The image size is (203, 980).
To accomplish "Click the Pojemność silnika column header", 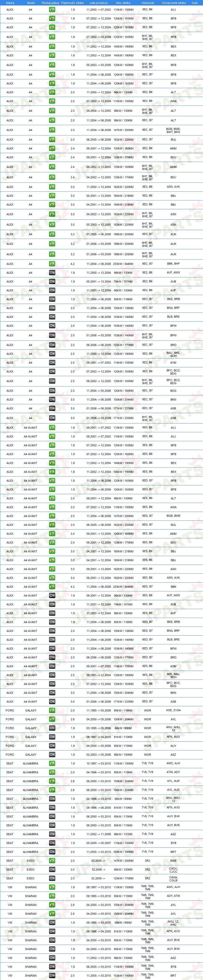I will [73, 3].
